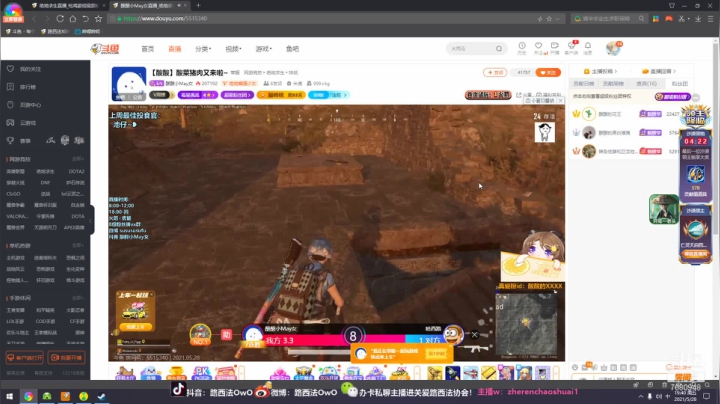Image resolution: width=720 pixels, height=404 pixels.
Task: Select 鱼吧 menu item
Action: 292,49
